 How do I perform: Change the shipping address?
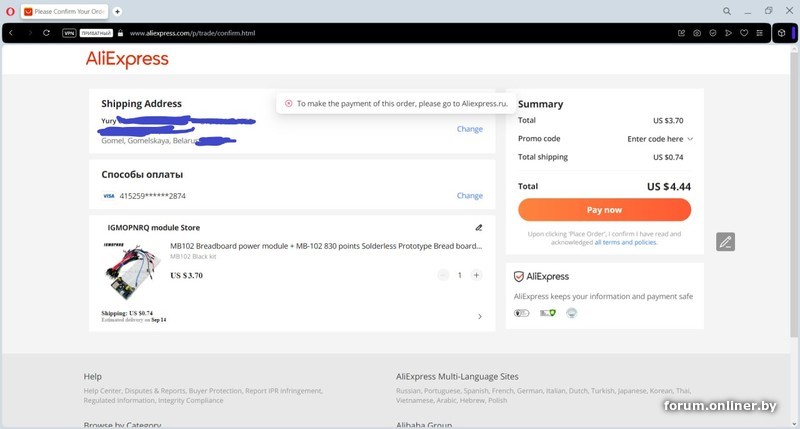click(469, 129)
